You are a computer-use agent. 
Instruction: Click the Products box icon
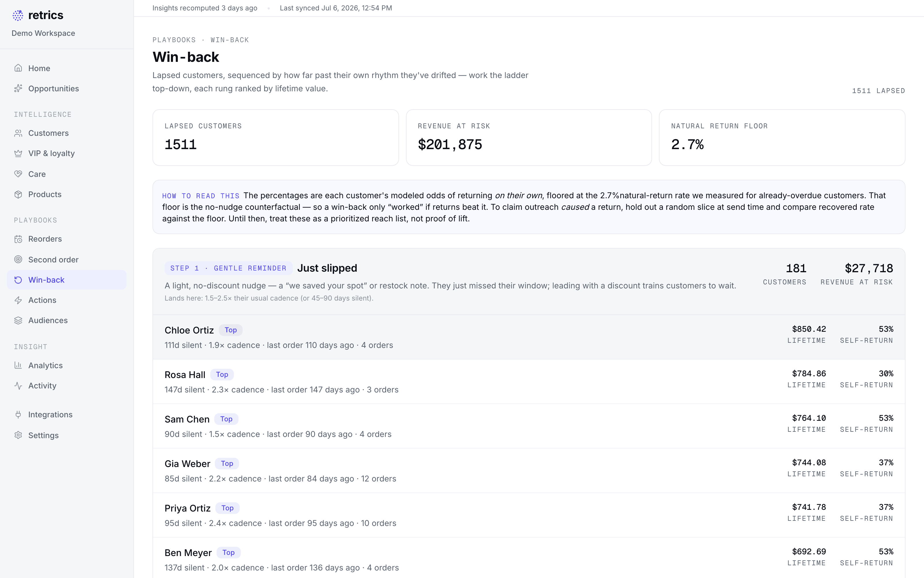pyautogui.click(x=18, y=194)
